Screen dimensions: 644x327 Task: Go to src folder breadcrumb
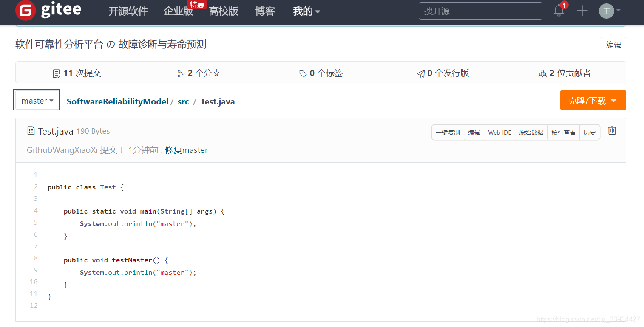point(183,101)
